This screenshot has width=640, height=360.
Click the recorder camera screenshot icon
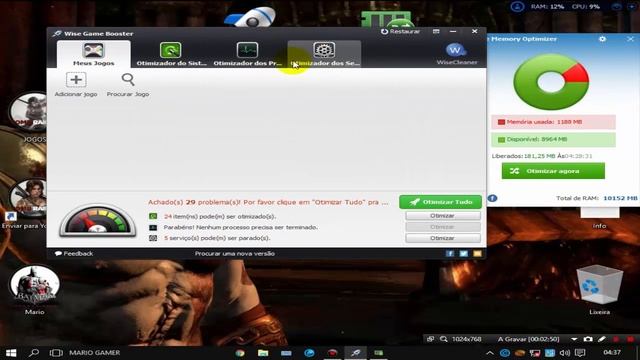pos(588,339)
